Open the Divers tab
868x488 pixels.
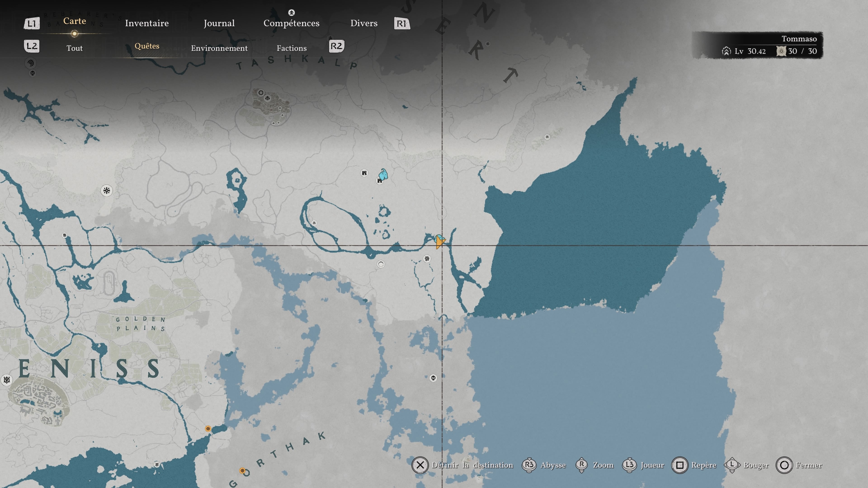click(x=364, y=23)
